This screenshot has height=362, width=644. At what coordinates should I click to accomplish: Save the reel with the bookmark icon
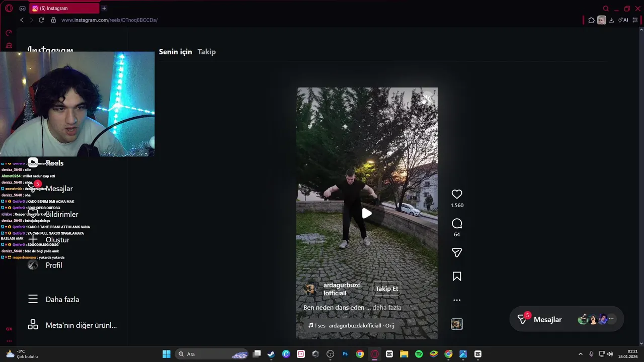(x=457, y=277)
